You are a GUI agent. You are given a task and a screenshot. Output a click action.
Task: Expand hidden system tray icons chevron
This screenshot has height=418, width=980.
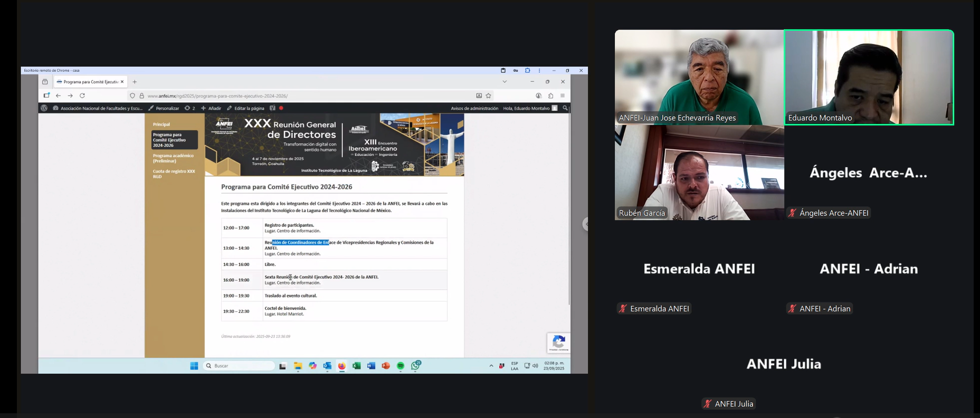(491, 366)
